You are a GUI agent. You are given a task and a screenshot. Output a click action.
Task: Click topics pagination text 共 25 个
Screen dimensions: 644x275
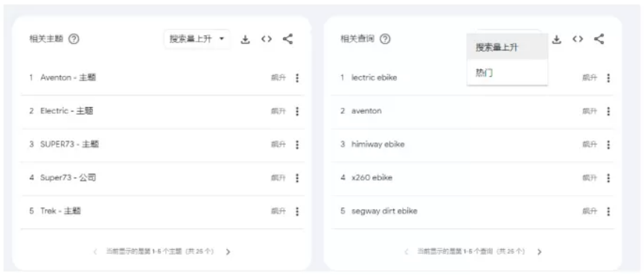point(200,252)
